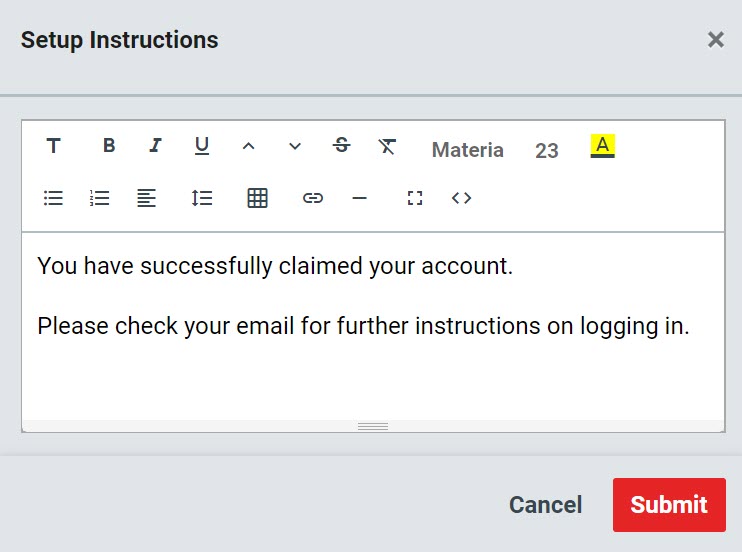Open the font size 23 dropdown
The width and height of the screenshot is (742, 552).
pos(547,151)
